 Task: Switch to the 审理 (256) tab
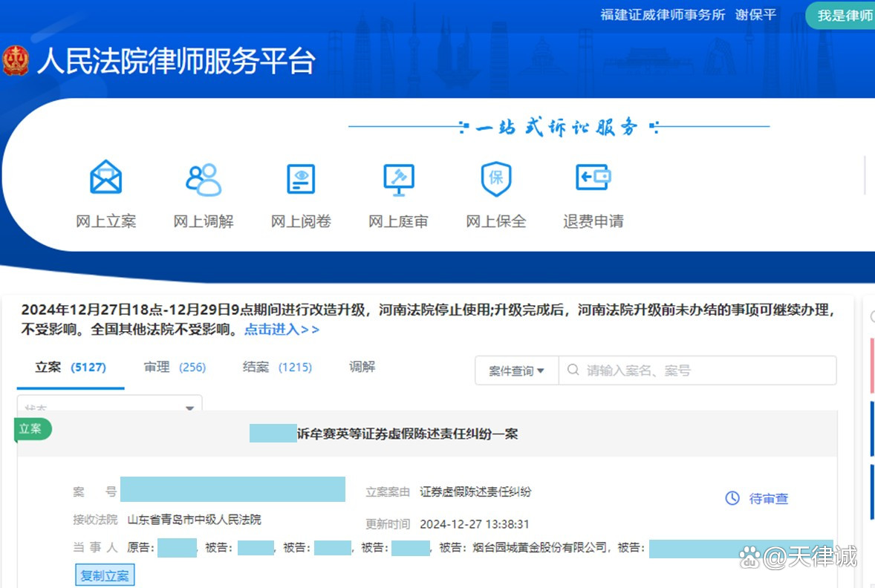point(175,367)
